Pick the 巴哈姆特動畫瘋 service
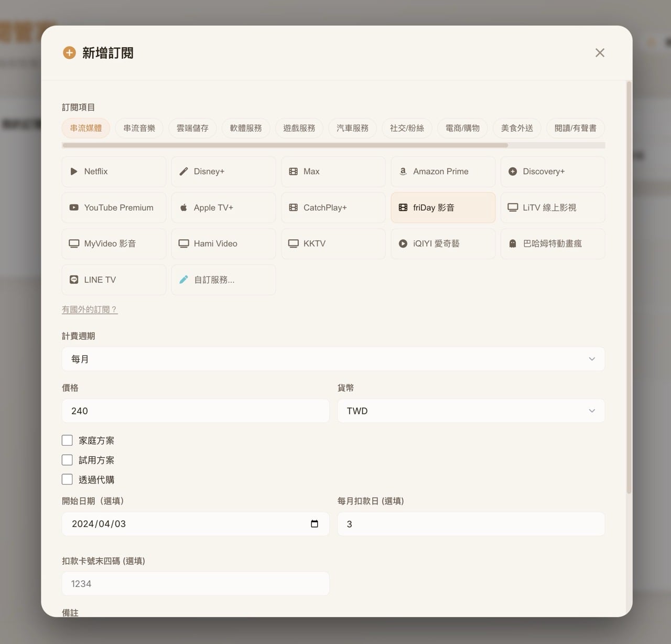The width and height of the screenshot is (671, 644). coord(553,243)
